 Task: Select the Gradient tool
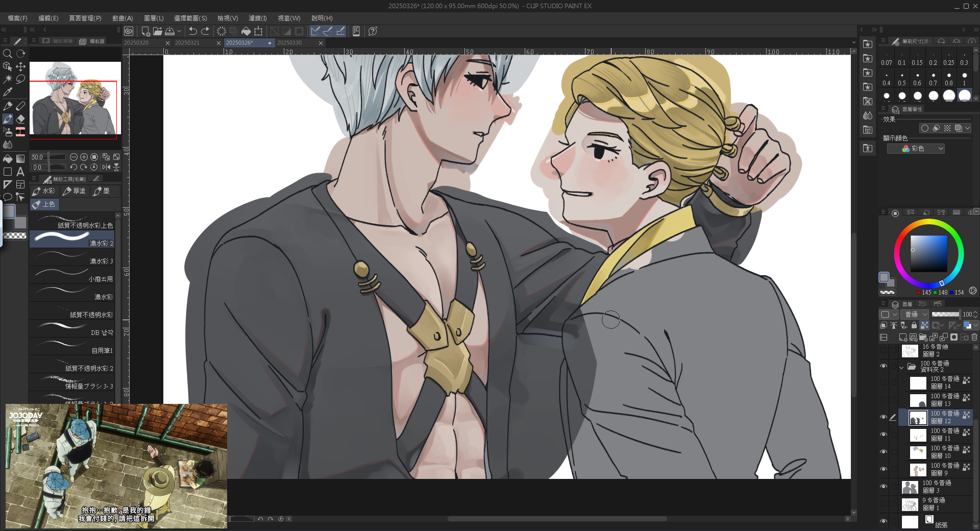tap(20, 159)
